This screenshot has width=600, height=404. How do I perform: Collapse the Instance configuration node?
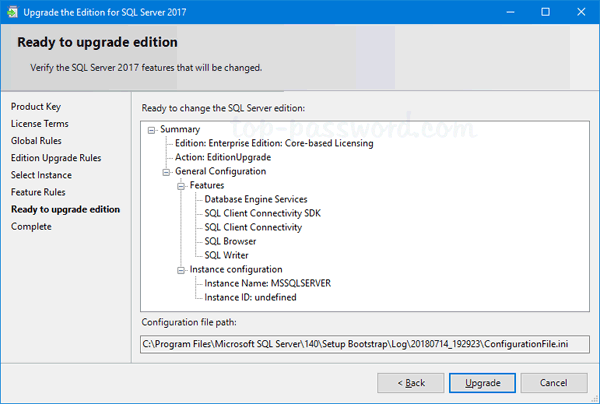tap(181, 270)
